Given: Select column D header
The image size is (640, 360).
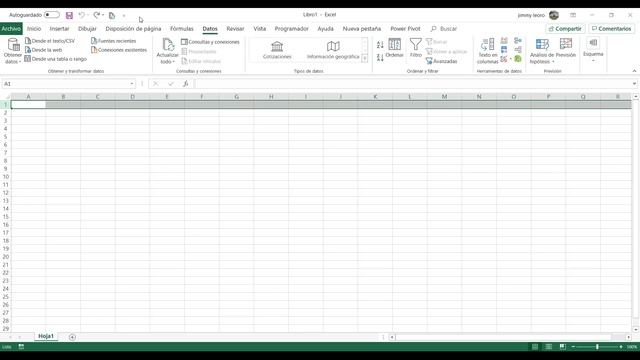Looking at the screenshot, I should click(132, 97).
